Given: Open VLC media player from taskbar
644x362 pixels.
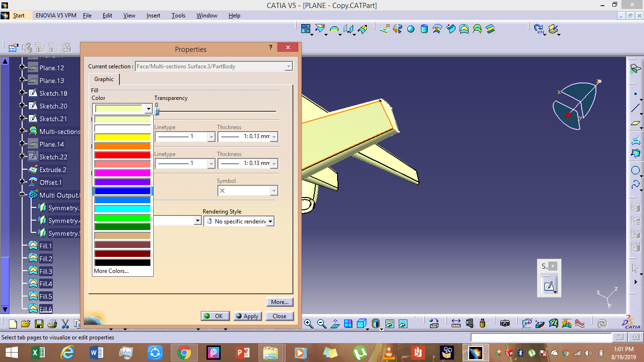Looking at the screenshot, I should point(389,353).
